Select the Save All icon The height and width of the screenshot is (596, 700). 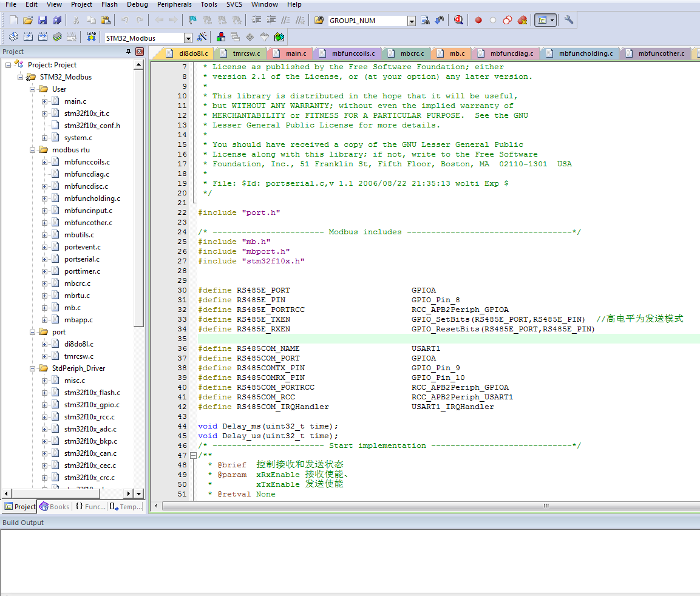tap(56, 19)
